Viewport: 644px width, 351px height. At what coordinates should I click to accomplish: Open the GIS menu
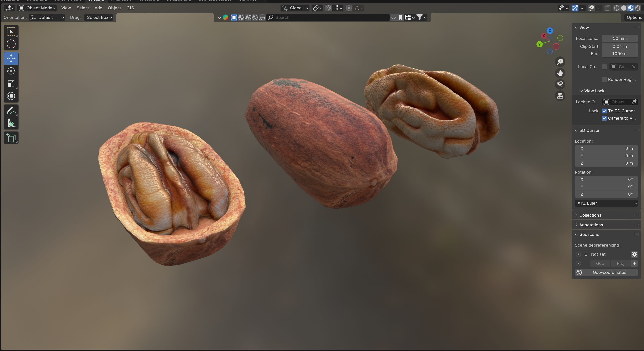[130, 8]
